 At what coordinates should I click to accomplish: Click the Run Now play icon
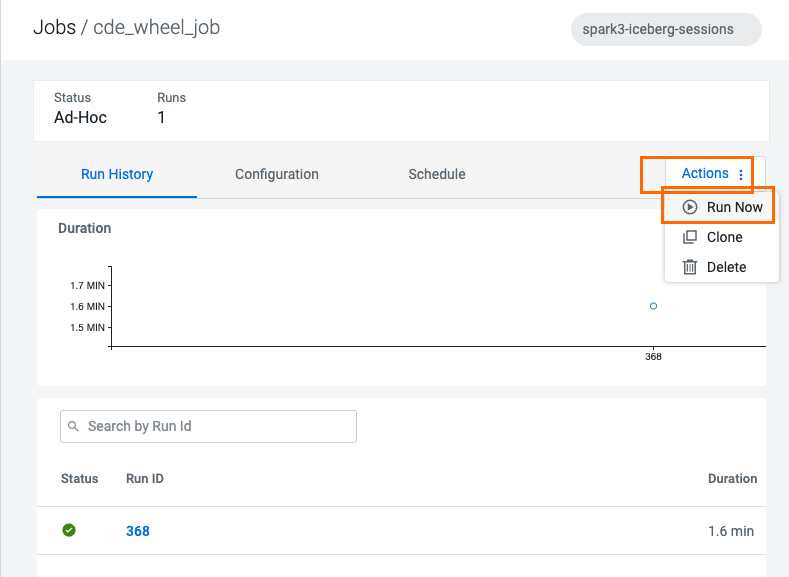[690, 207]
